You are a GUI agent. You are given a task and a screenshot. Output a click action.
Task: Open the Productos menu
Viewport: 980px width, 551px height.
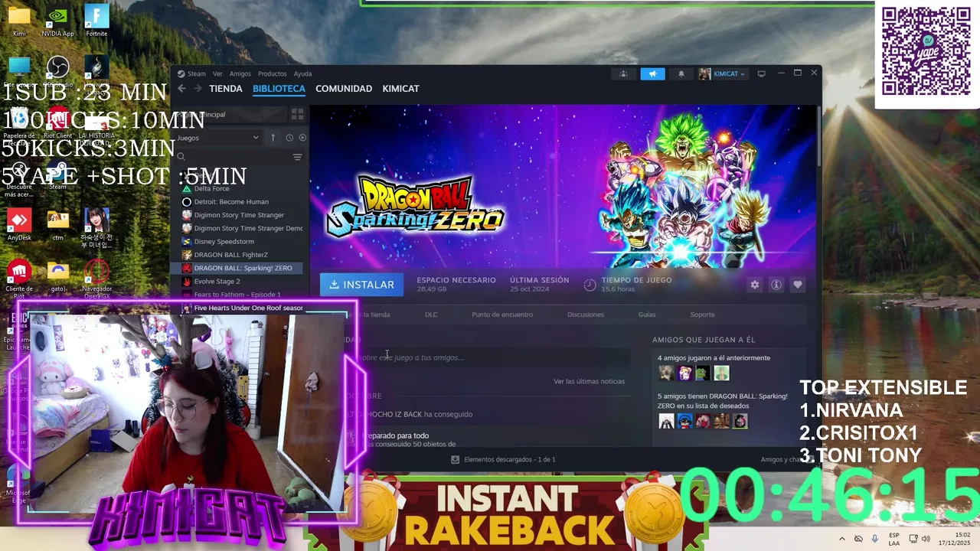(x=273, y=74)
